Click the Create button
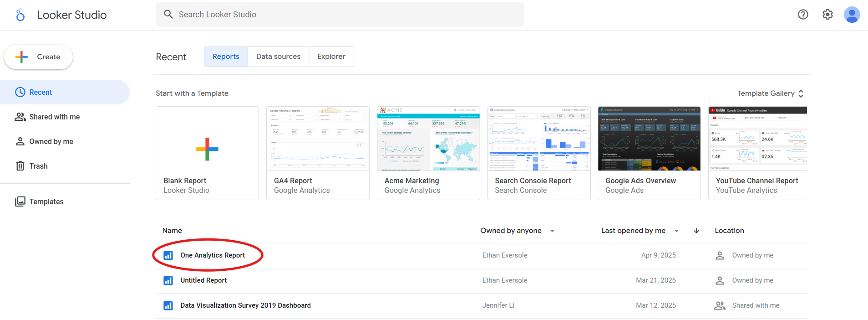This screenshot has height=320, width=868. coord(39,57)
